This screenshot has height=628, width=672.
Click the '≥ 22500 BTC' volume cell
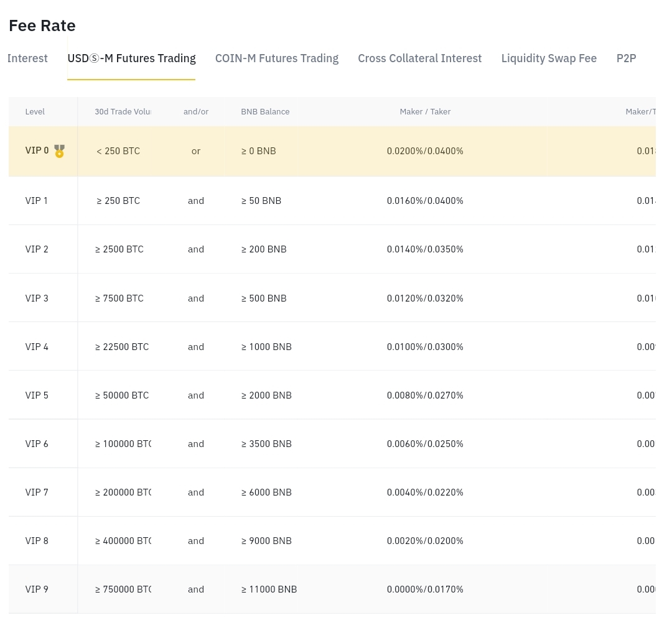pyautogui.click(x=122, y=346)
